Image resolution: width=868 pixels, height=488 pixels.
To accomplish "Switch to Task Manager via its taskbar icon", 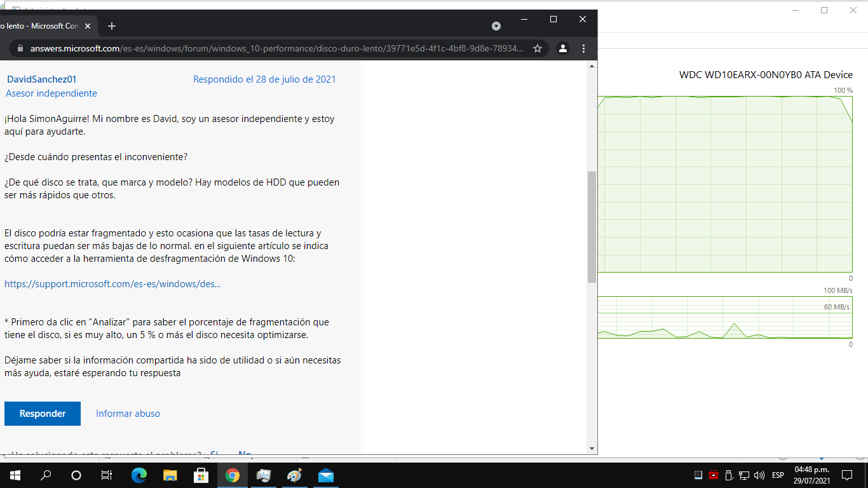I will click(x=263, y=475).
